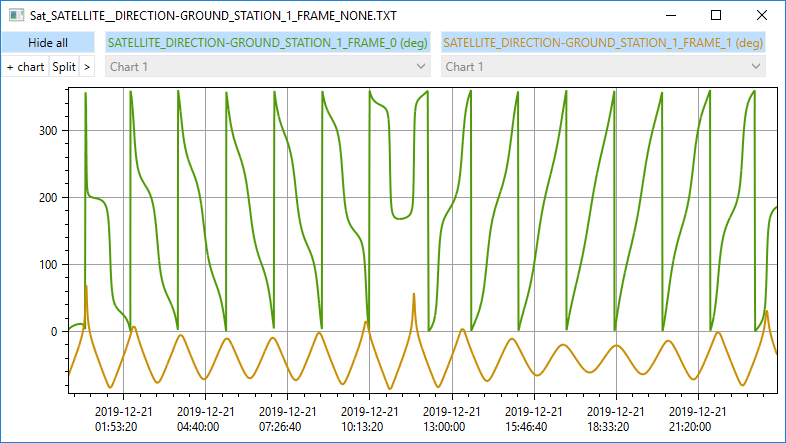Minimize the satellite chart window
Screen dimensions: 786x443
pyautogui.click(x=670, y=16)
